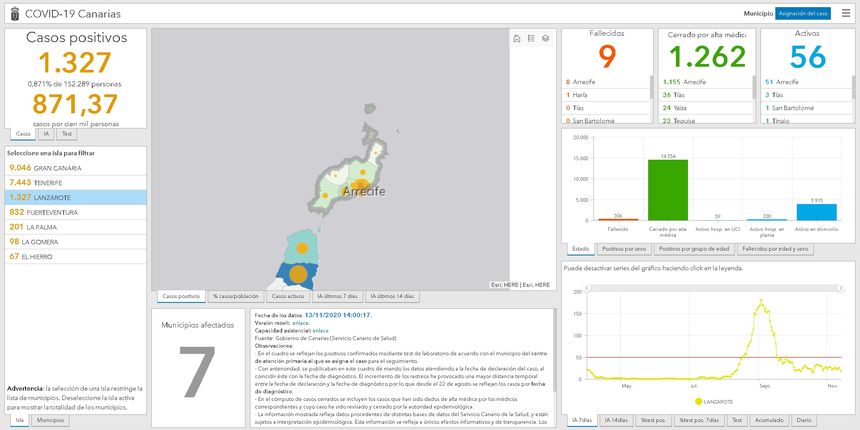Open Positivos por grupo de edad tab
The height and width of the screenshot is (430, 860).
694,249
